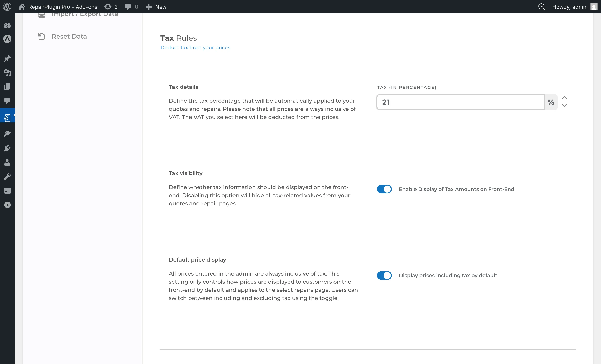Screen dimensions: 601x364
Task: Open the Reset Data menu item
Action: point(62,37)
